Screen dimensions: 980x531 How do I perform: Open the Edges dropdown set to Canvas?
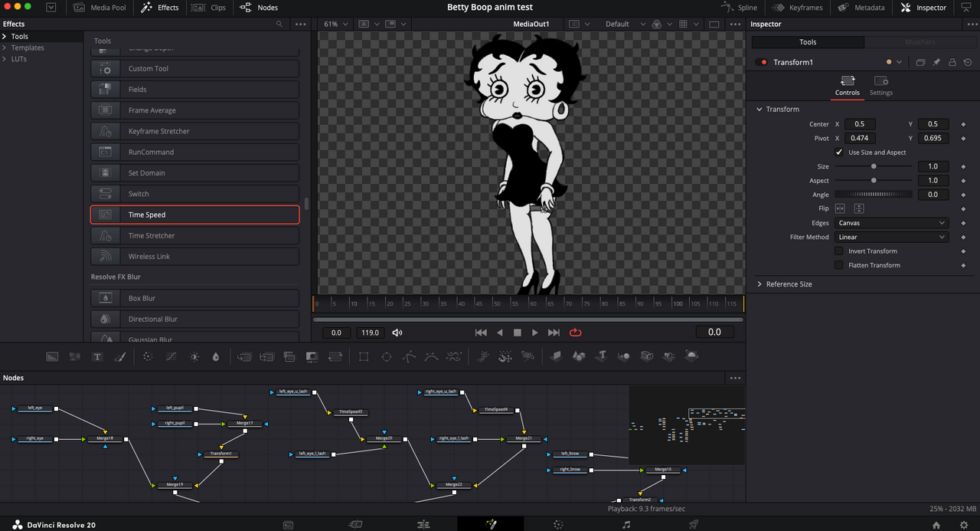point(892,223)
